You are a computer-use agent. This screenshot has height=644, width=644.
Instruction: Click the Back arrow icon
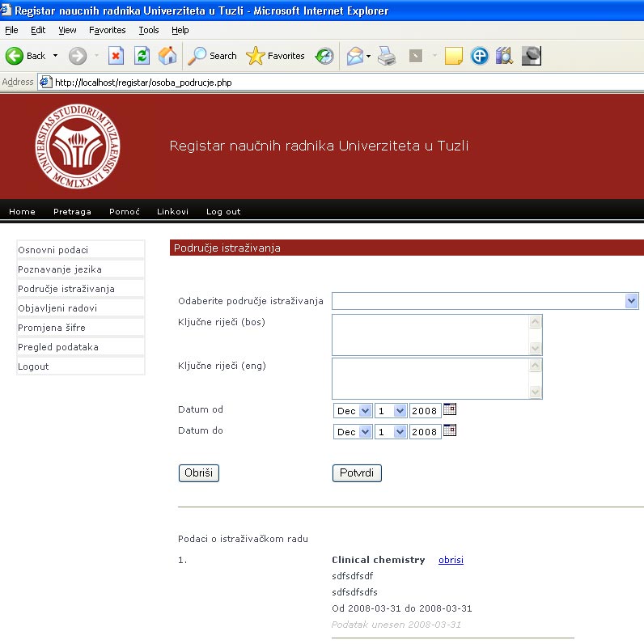pyautogui.click(x=15, y=56)
